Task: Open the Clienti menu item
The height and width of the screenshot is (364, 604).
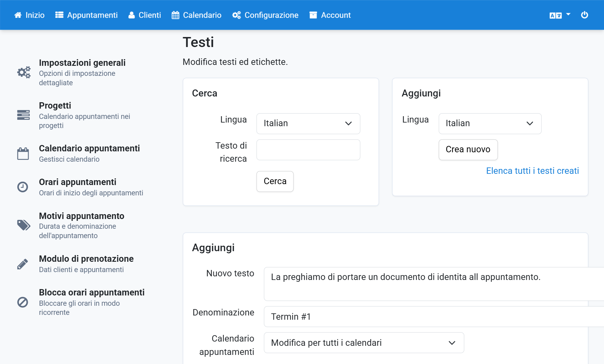Action: click(x=144, y=15)
